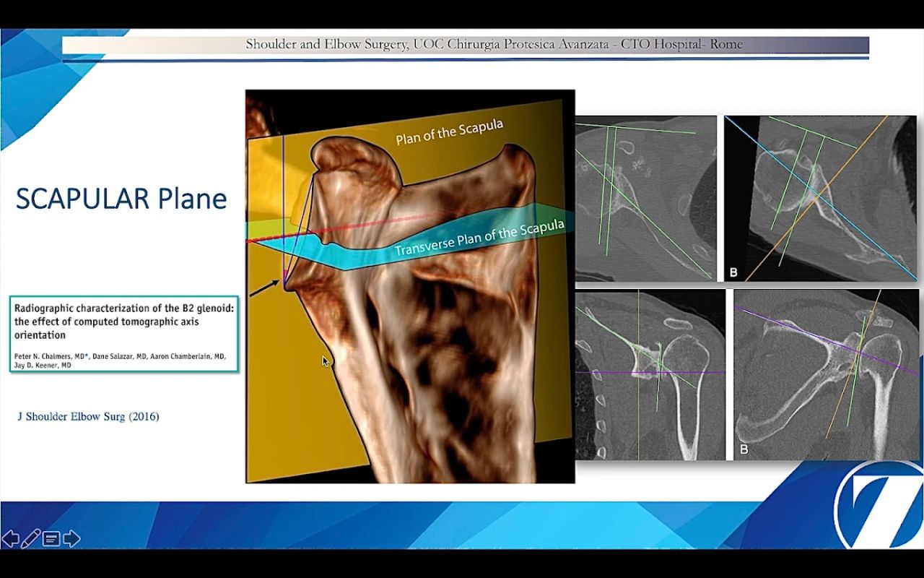Open the slide show options menu icon

(x=51, y=538)
